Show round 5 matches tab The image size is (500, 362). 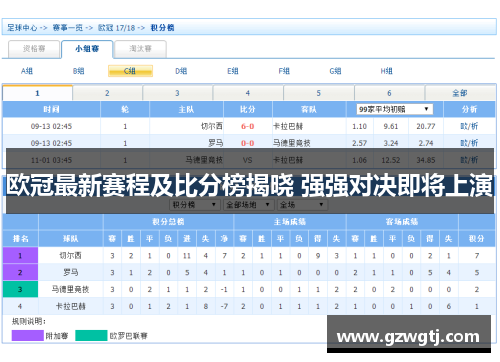coord(319,93)
